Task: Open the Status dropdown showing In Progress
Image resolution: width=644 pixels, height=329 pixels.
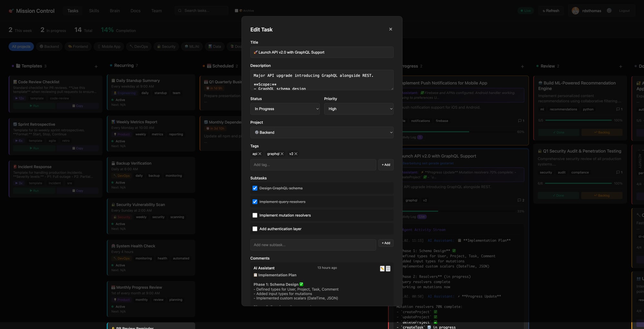Action: pyautogui.click(x=285, y=109)
